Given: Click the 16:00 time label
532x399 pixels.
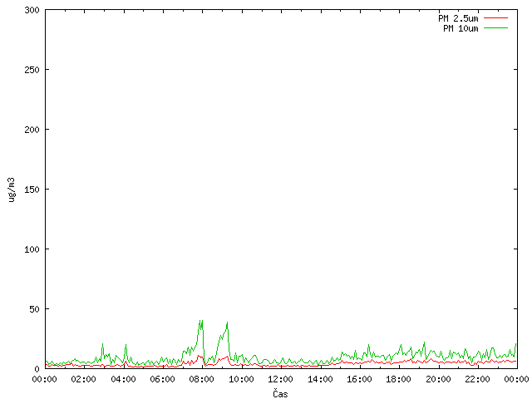Looking at the screenshot, I should pyautogui.click(x=359, y=379).
